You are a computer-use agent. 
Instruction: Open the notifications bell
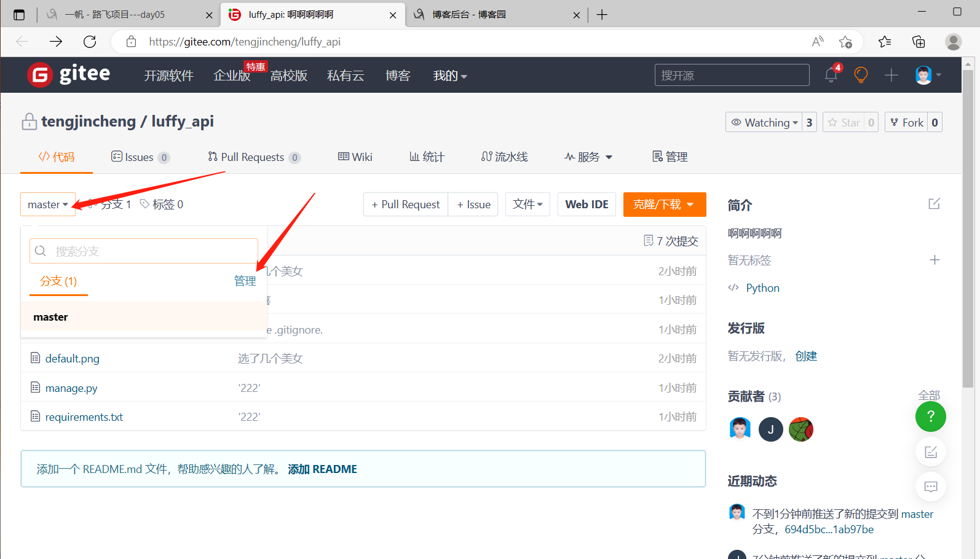[831, 75]
